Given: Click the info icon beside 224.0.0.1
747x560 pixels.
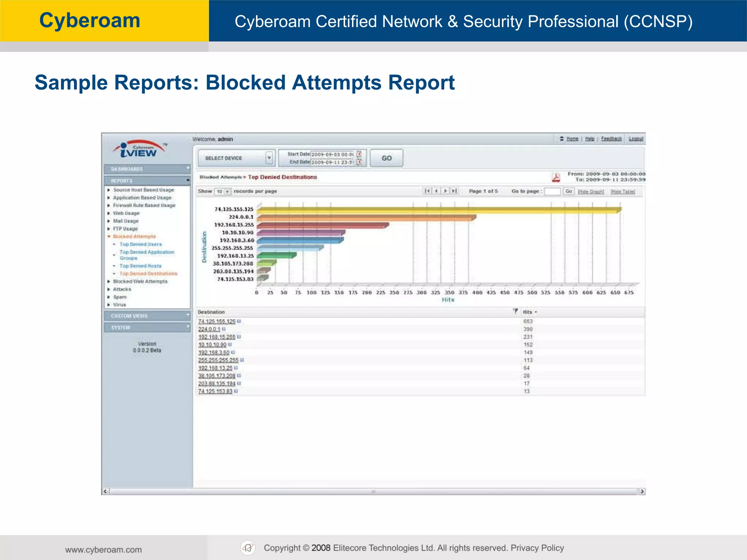Looking at the screenshot, I should [x=224, y=329].
